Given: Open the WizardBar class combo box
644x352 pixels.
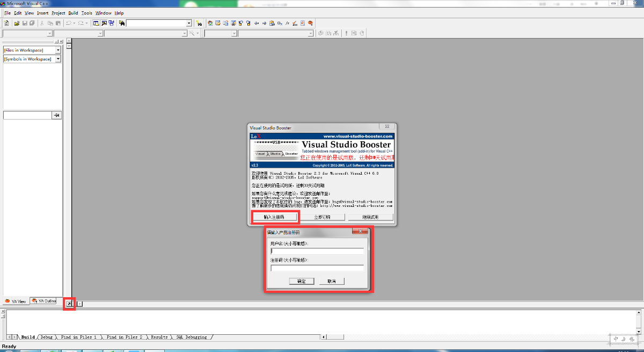Looking at the screenshot, I should (27, 33).
